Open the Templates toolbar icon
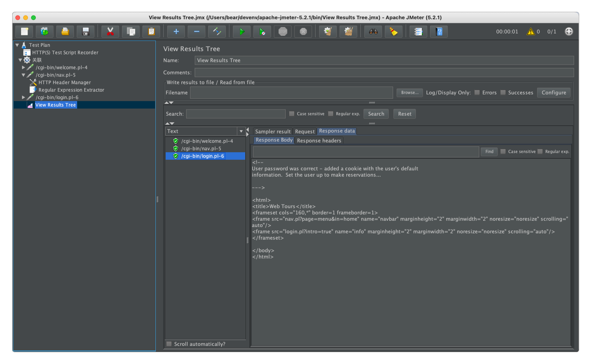591x364 pixels. point(45,31)
